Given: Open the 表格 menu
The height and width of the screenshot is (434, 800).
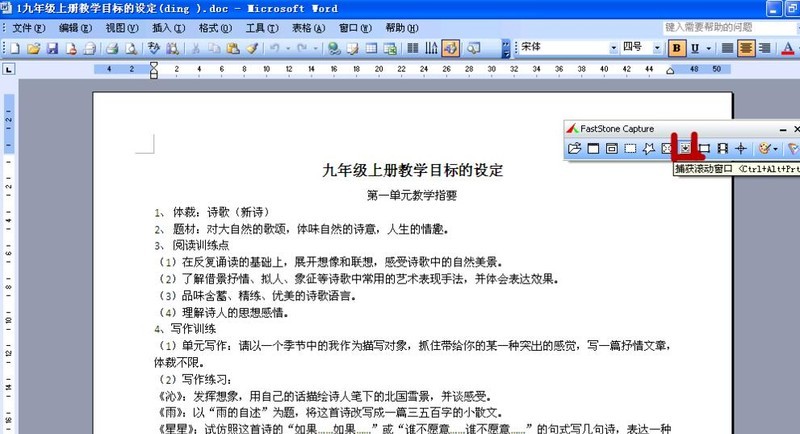Looking at the screenshot, I should tap(308, 28).
